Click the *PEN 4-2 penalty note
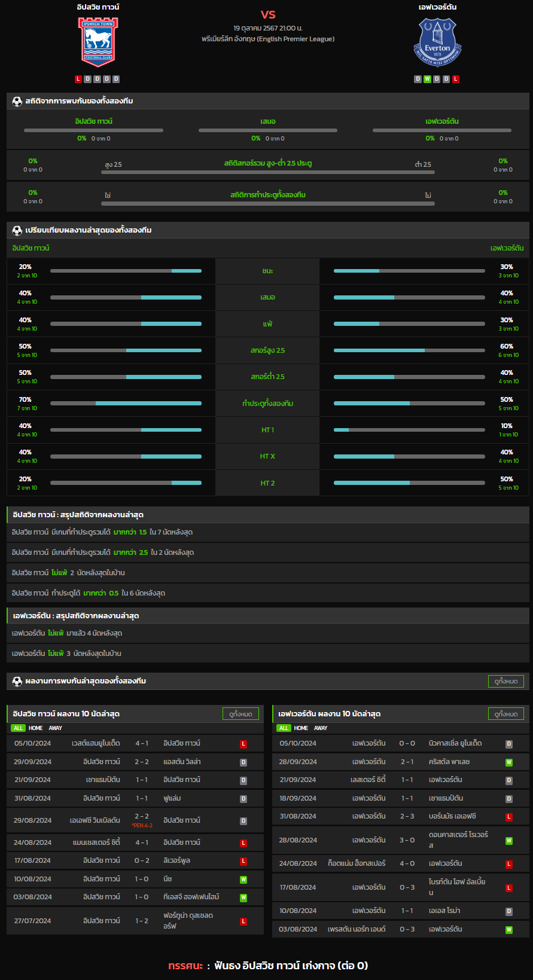Image resolution: width=533 pixels, height=980 pixels. [x=142, y=826]
